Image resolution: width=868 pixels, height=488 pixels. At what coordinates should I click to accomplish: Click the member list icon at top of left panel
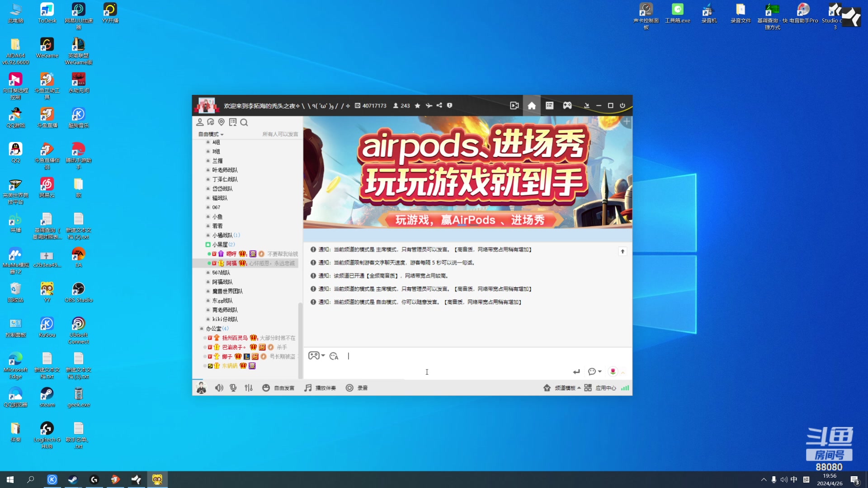pos(200,122)
